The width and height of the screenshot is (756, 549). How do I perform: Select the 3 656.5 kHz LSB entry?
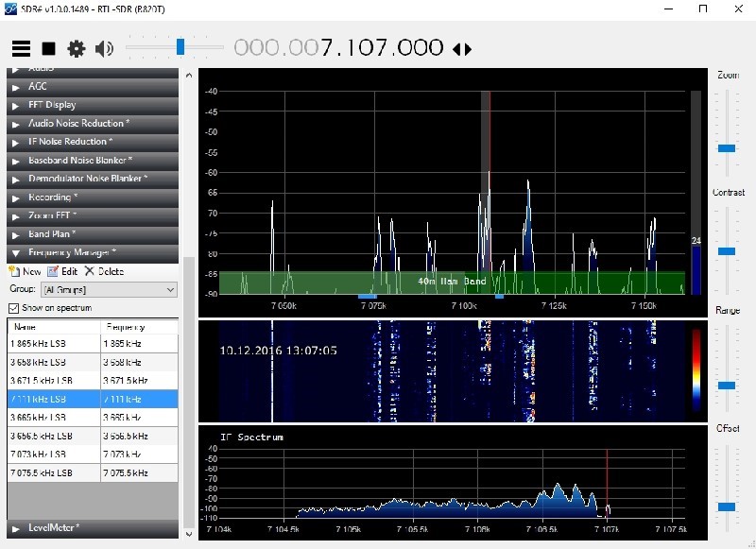(93, 437)
